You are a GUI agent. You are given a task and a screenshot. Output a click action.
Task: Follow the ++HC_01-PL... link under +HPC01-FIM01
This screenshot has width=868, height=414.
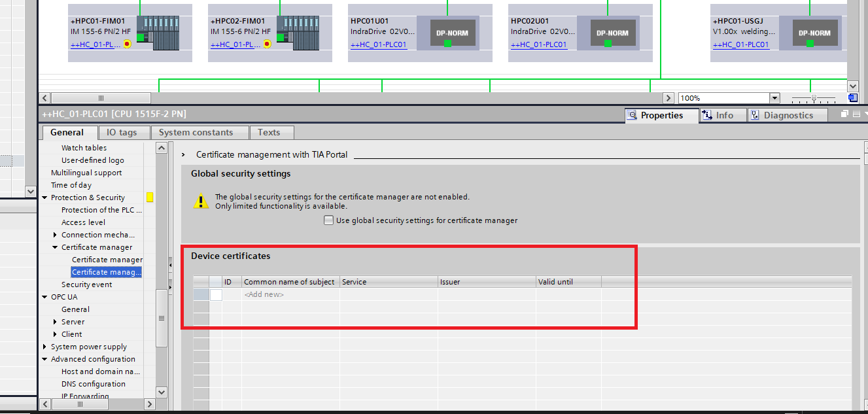coord(95,45)
